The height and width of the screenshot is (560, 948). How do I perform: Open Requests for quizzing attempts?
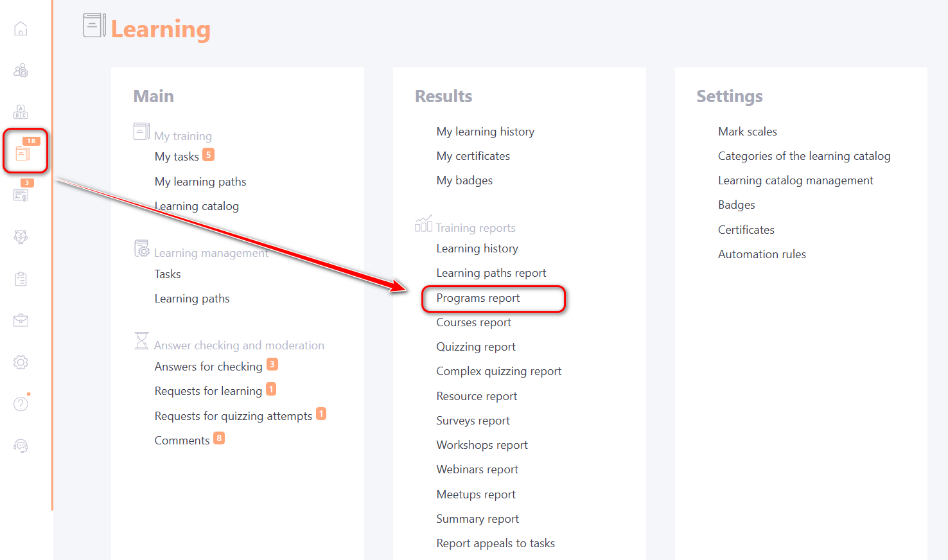point(233,416)
